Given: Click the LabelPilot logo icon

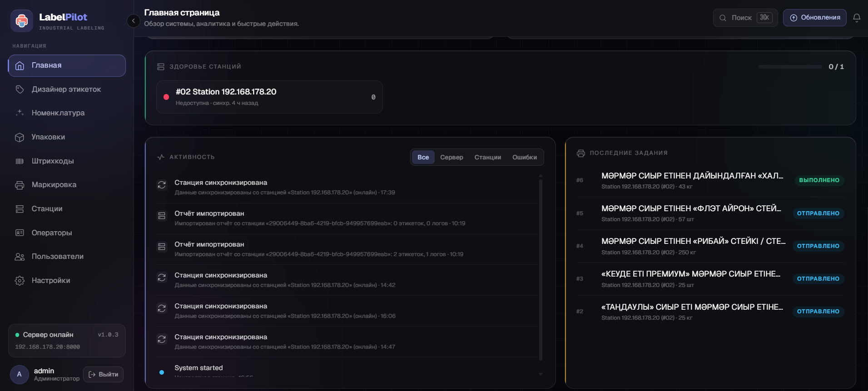Looking at the screenshot, I should point(22,20).
